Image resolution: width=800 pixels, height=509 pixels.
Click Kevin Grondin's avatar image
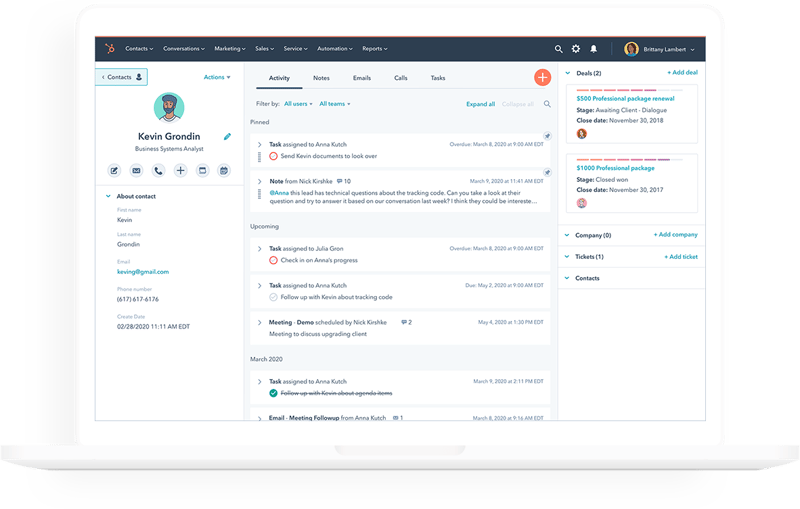170,108
